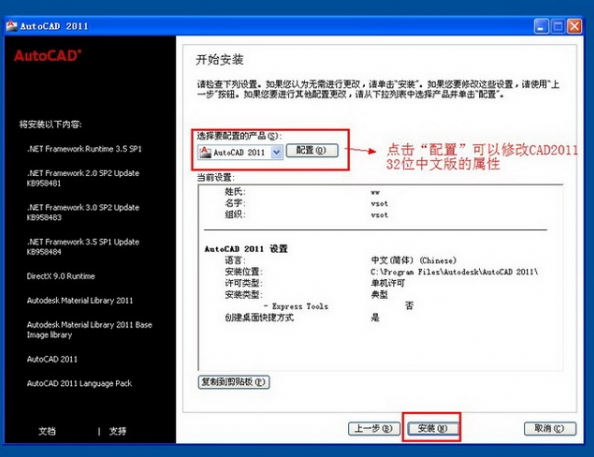Close the AutoCAD 2011 installer window
The height and width of the screenshot is (457, 594).
574,27
